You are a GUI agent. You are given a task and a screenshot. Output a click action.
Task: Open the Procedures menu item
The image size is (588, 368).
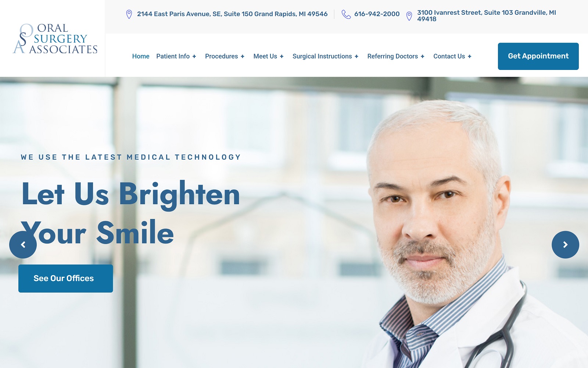tap(222, 56)
